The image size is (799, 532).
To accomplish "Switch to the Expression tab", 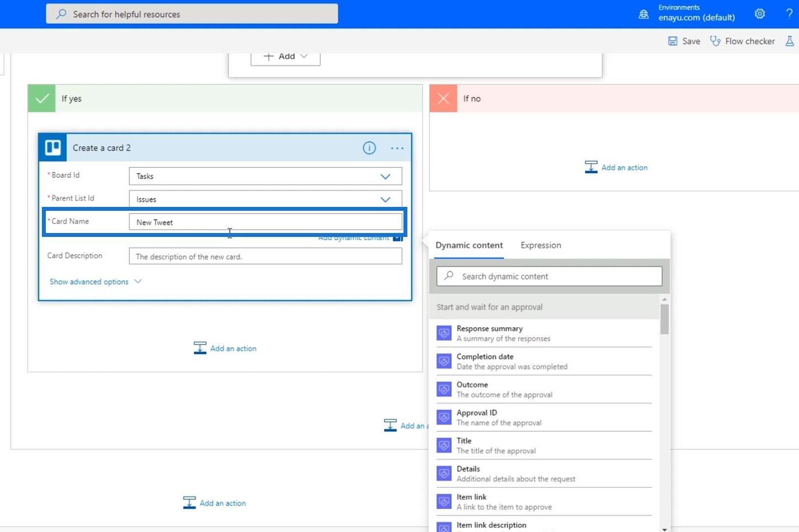I will (541, 245).
